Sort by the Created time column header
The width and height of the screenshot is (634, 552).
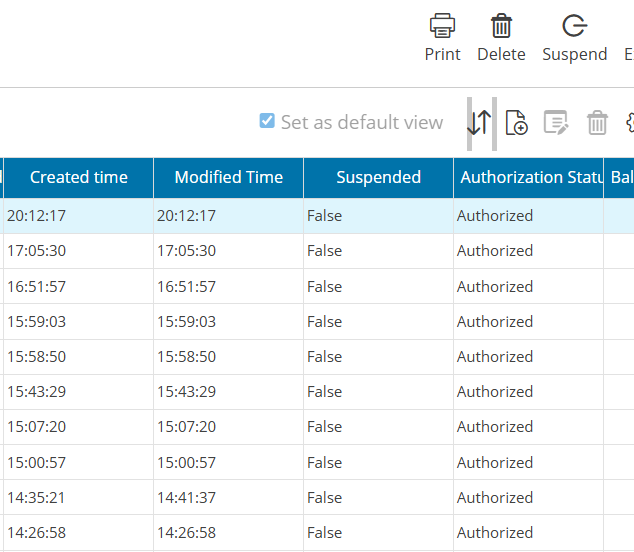point(79,178)
